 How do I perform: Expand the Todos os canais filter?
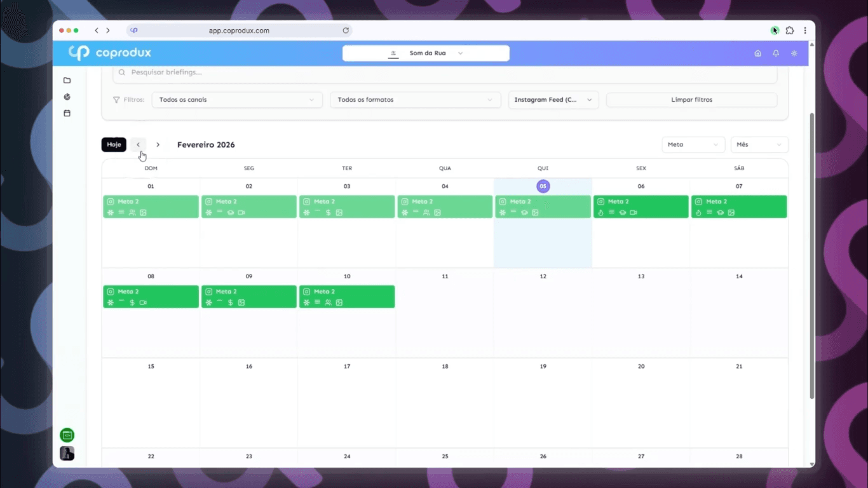[x=237, y=100]
